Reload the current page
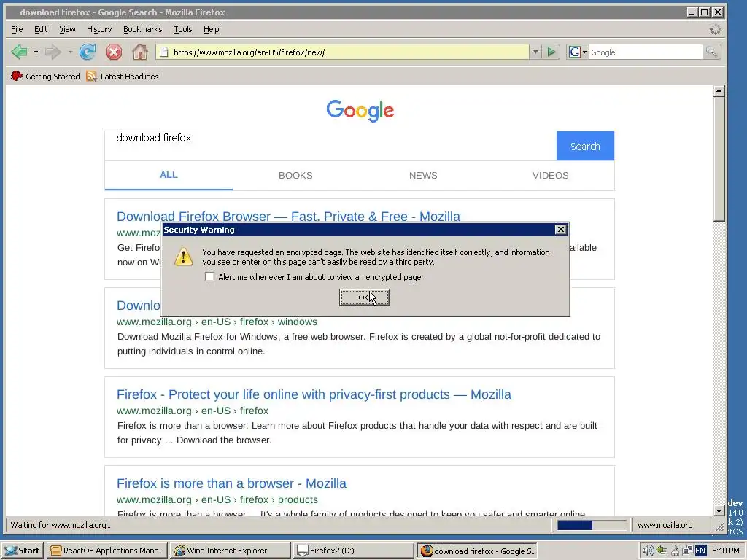This screenshot has width=747, height=560. [x=88, y=52]
